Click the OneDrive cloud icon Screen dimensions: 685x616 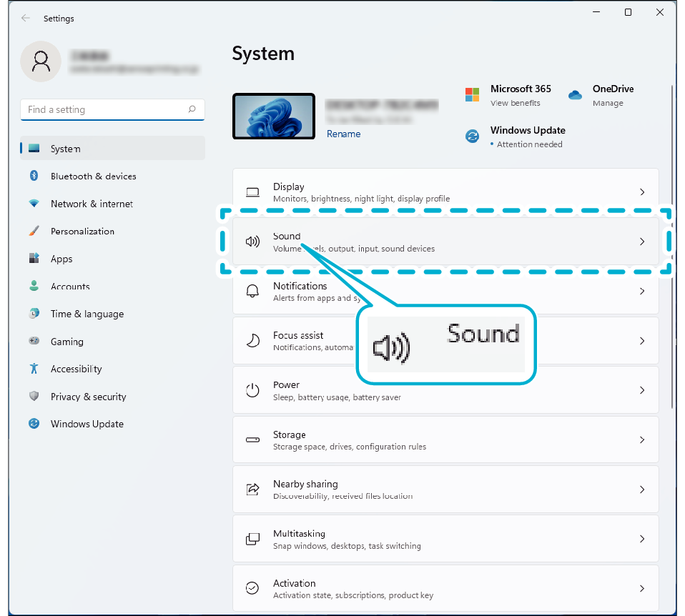576,95
